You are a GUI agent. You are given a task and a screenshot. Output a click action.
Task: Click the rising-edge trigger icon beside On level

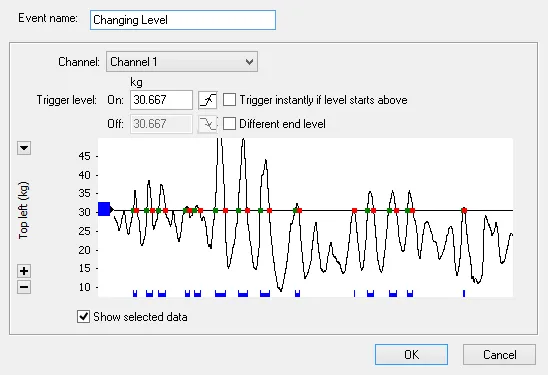[x=208, y=100]
